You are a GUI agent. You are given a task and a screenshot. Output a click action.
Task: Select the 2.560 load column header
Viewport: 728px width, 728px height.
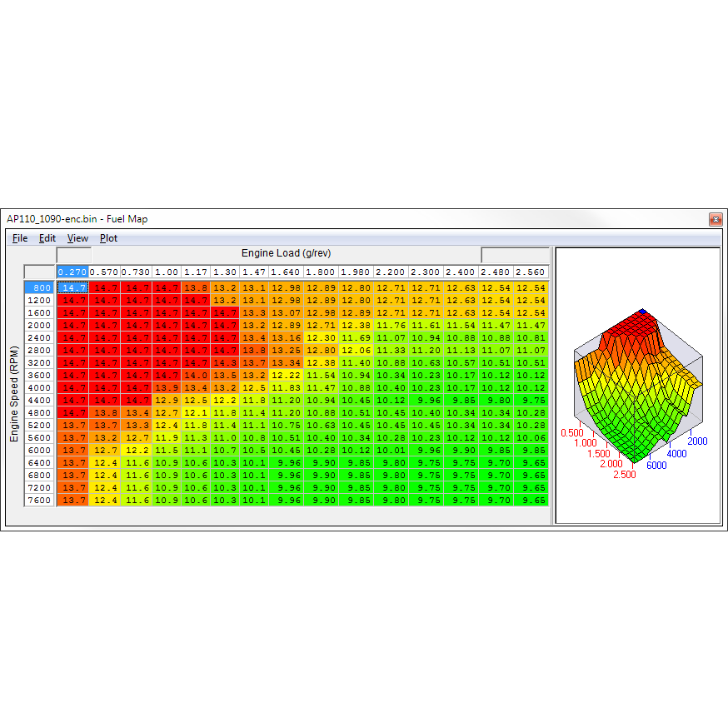tap(531, 272)
